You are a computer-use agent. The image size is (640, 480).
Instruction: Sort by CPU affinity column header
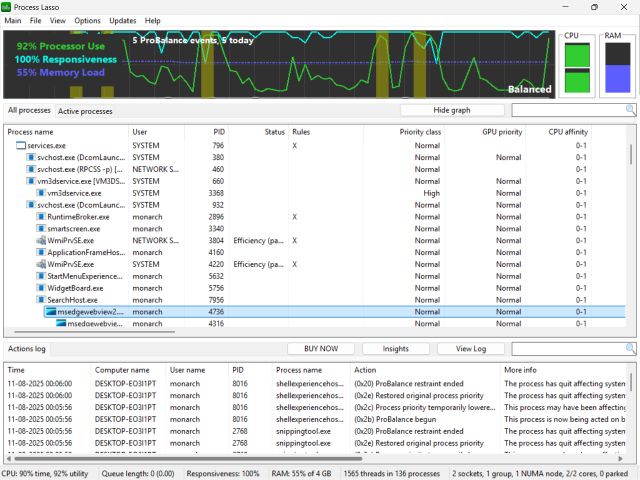click(x=558, y=132)
